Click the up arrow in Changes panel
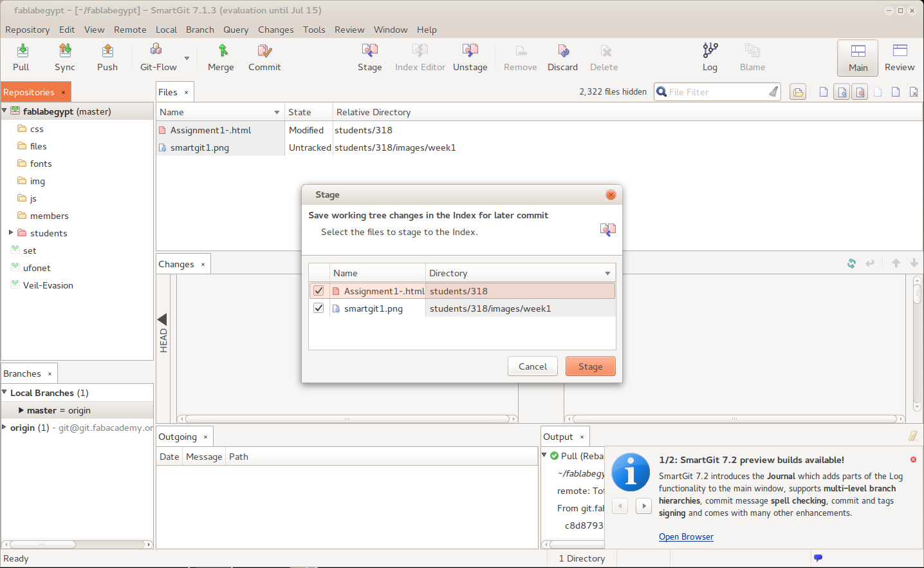The width and height of the screenshot is (924, 568). click(896, 263)
